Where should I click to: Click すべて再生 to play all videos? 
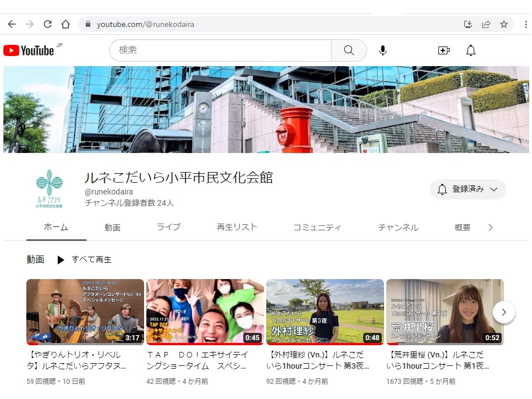85,259
